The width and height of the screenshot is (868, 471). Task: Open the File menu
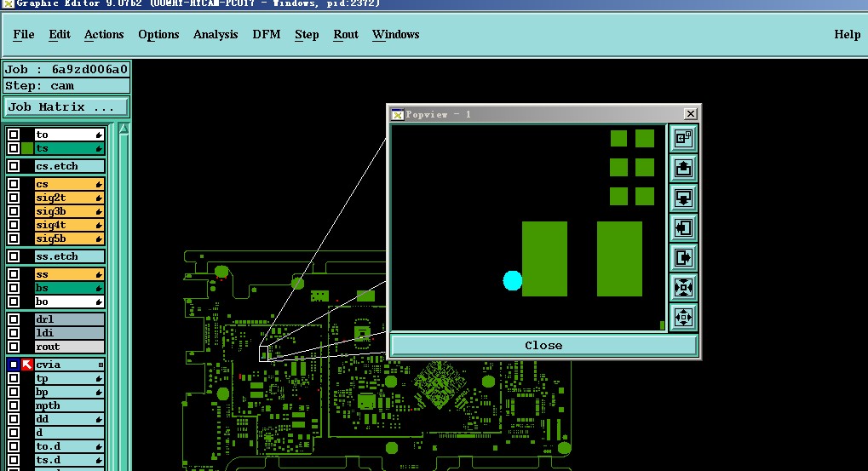(x=24, y=34)
